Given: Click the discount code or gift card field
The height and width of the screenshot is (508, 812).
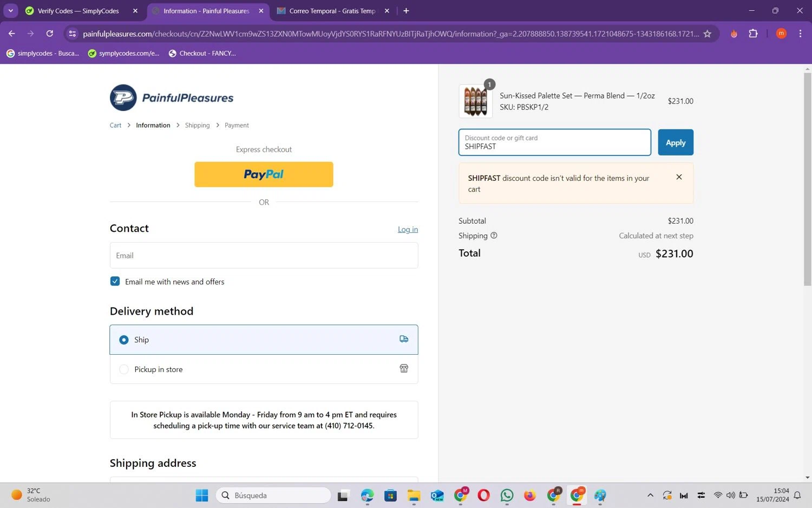Looking at the screenshot, I should (x=555, y=142).
